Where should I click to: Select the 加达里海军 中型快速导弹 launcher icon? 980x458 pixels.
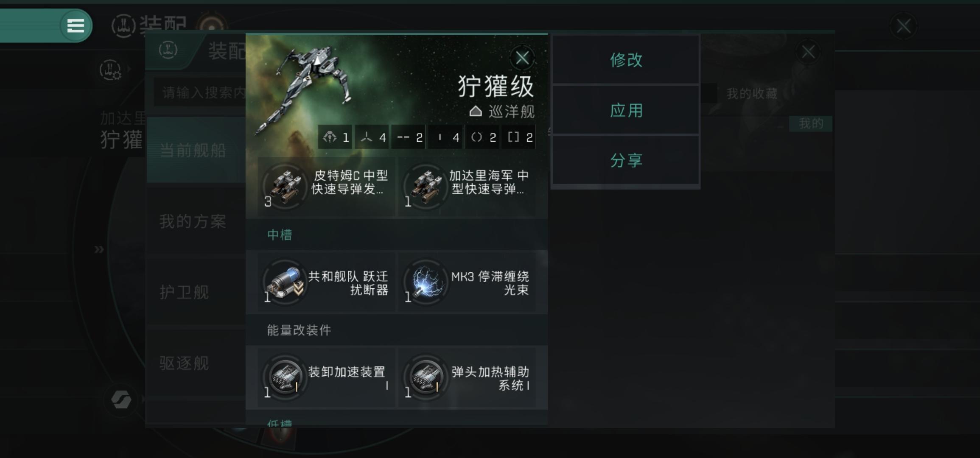426,185
